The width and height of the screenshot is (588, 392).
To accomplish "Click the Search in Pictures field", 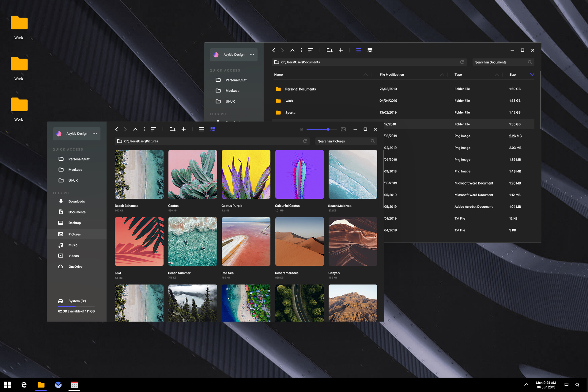I will pos(346,141).
